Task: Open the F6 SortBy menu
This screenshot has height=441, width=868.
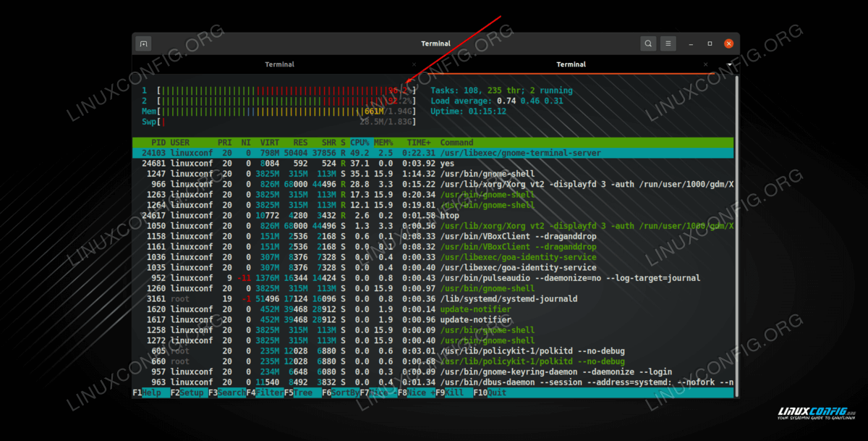Action: (344, 392)
